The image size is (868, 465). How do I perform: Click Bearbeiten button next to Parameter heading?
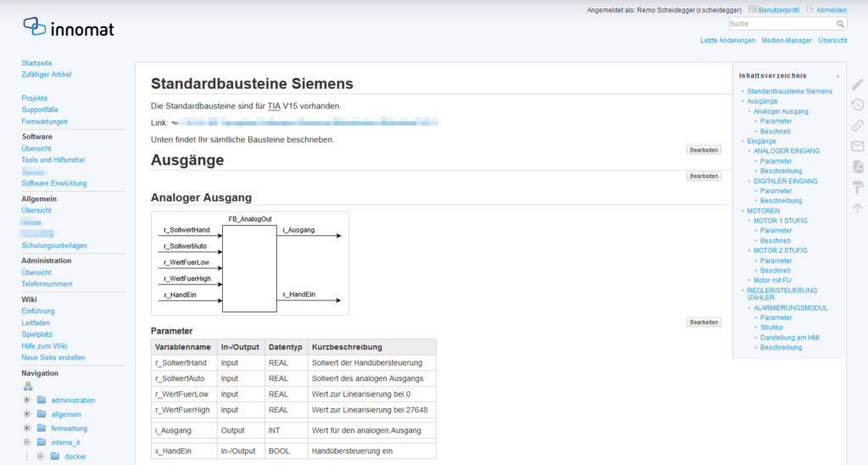(x=704, y=322)
